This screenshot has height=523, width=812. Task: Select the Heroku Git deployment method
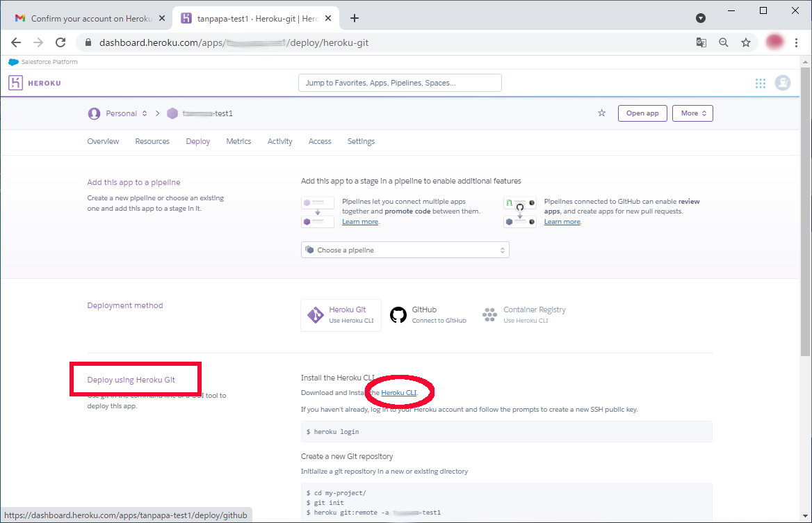tap(341, 315)
